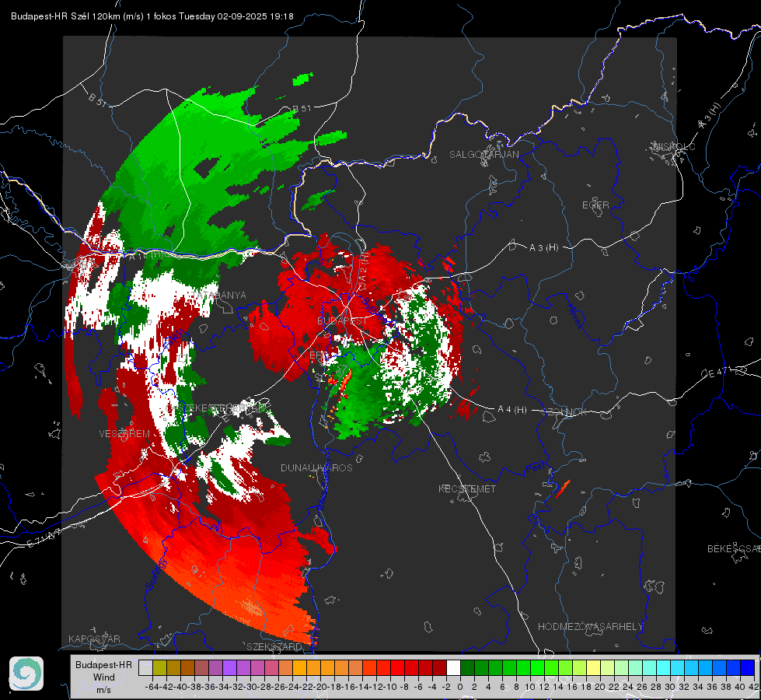
Task: Click the light gray leftmost legend swatch
Action: 145,668
